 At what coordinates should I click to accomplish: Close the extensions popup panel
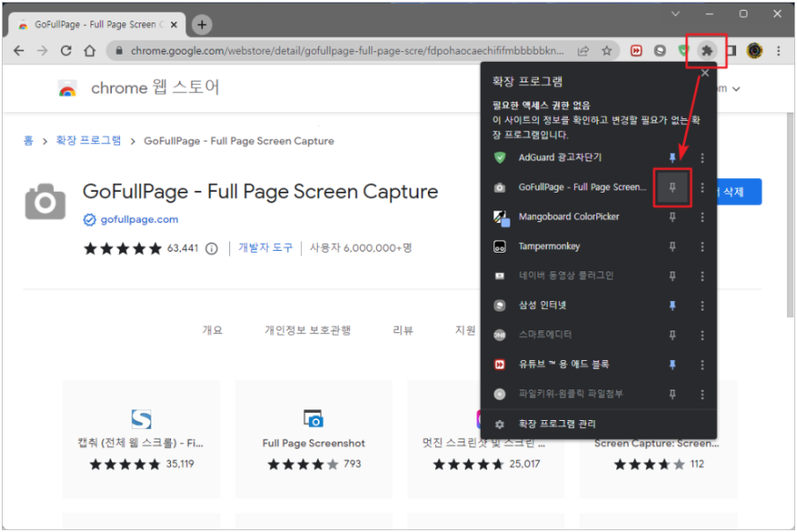tap(705, 73)
